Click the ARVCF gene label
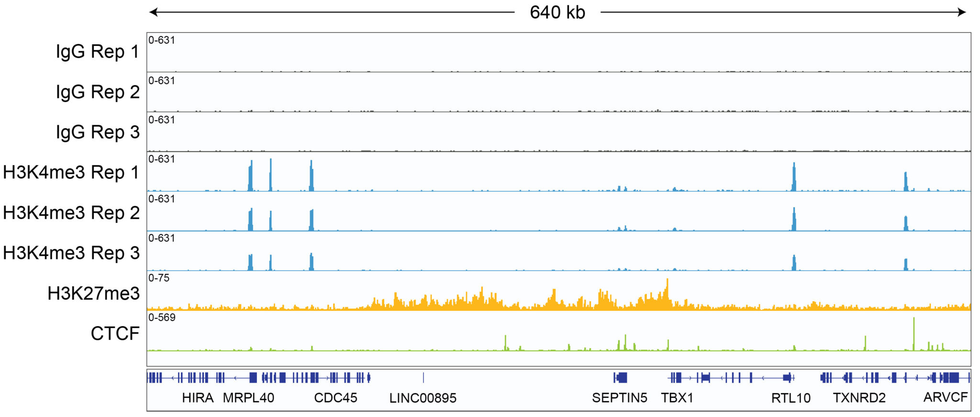Viewport: 980px width, 417px height. tap(945, 397)
